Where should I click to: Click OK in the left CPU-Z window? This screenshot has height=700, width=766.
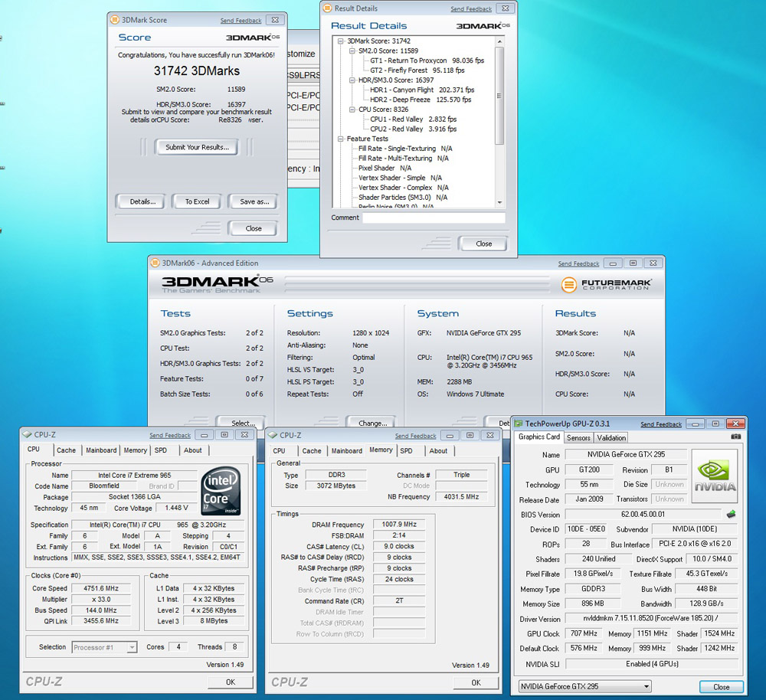pos(230,682)
